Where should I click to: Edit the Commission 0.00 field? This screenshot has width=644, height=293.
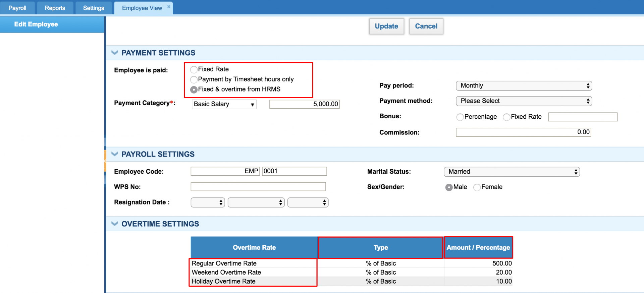pos(523,132)
